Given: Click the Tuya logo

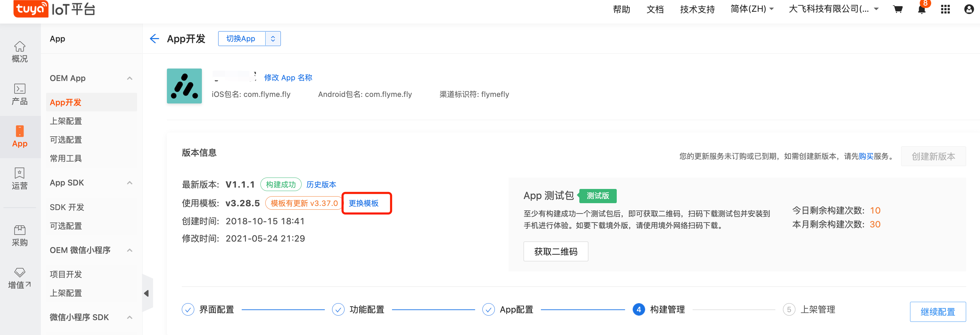Looking at the screenshot, I should pos(31,9).
